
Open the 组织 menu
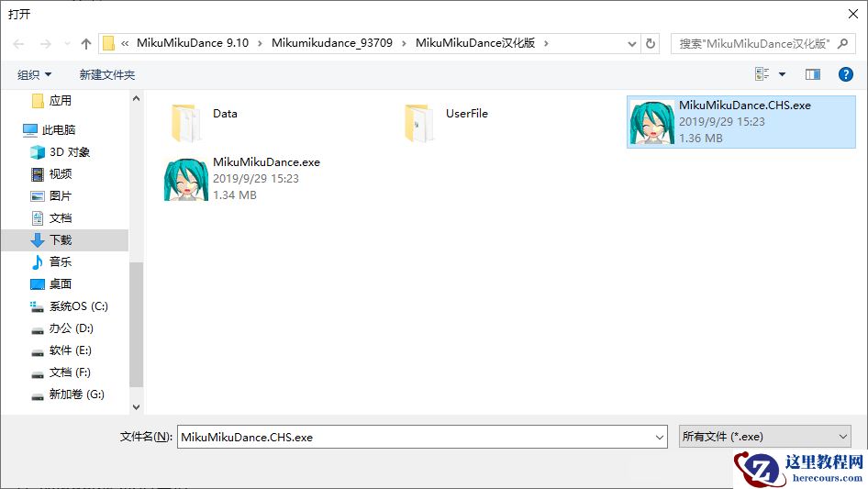34,74
